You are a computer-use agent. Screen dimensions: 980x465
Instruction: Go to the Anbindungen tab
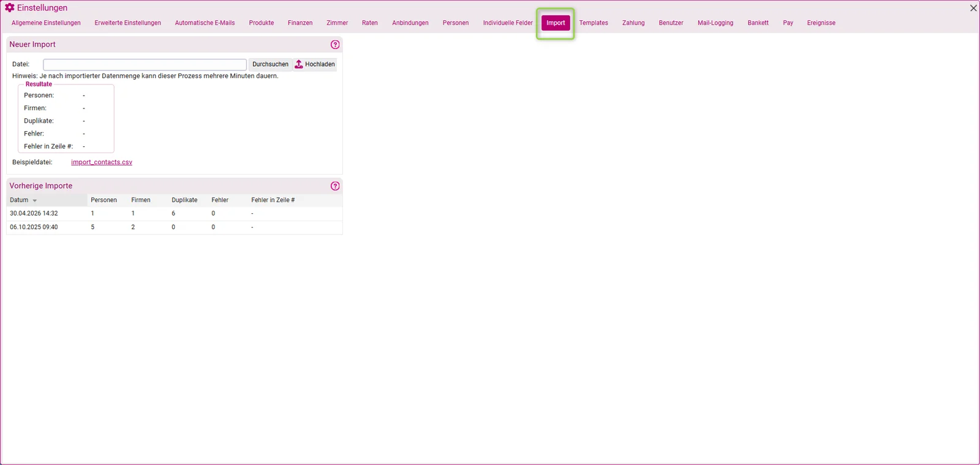pos(410,23)
